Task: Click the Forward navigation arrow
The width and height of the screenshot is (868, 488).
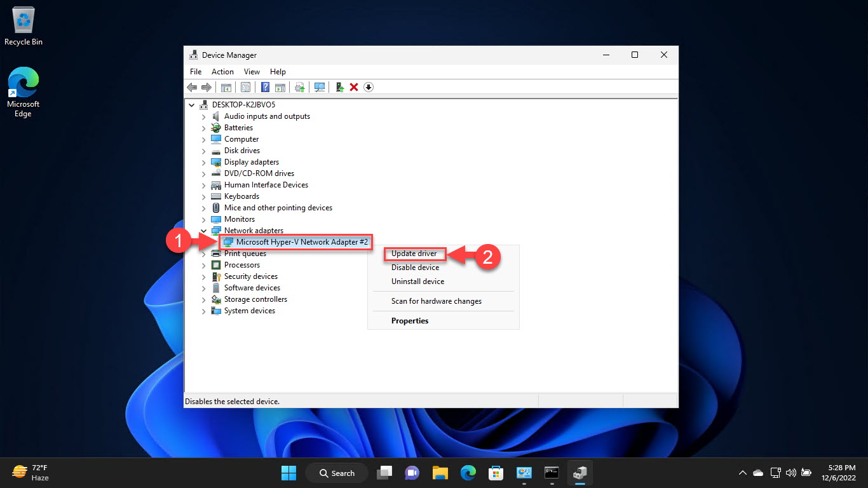Action: tap(207, 87)
